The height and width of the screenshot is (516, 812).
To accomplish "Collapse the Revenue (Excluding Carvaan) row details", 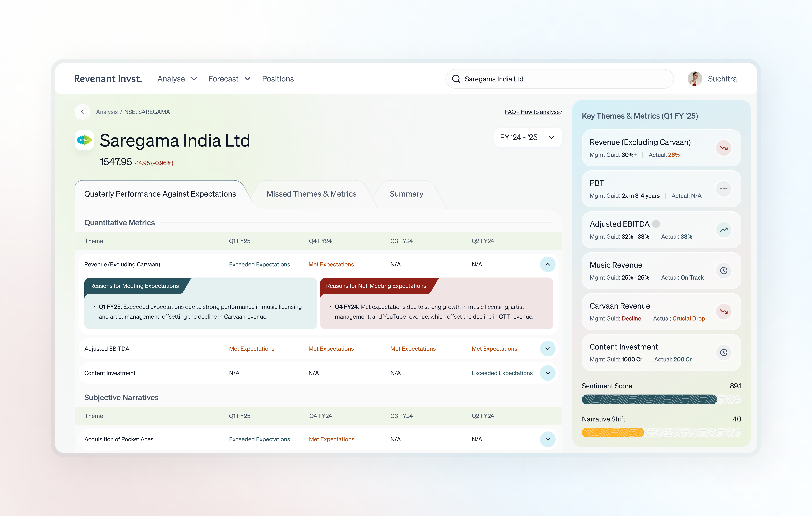I will [548, 264].
